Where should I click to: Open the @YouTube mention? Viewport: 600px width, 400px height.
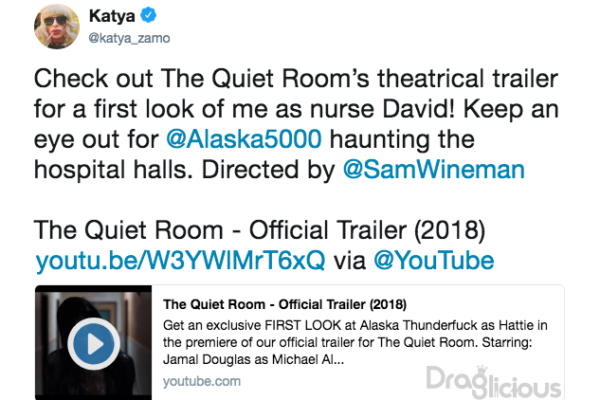(x=434, y=261)
